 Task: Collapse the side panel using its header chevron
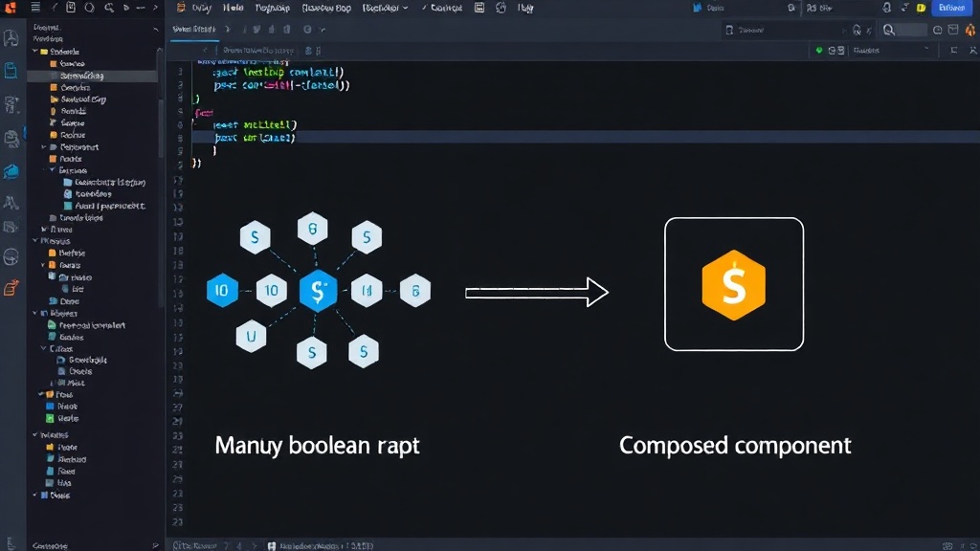click(155, 28)
